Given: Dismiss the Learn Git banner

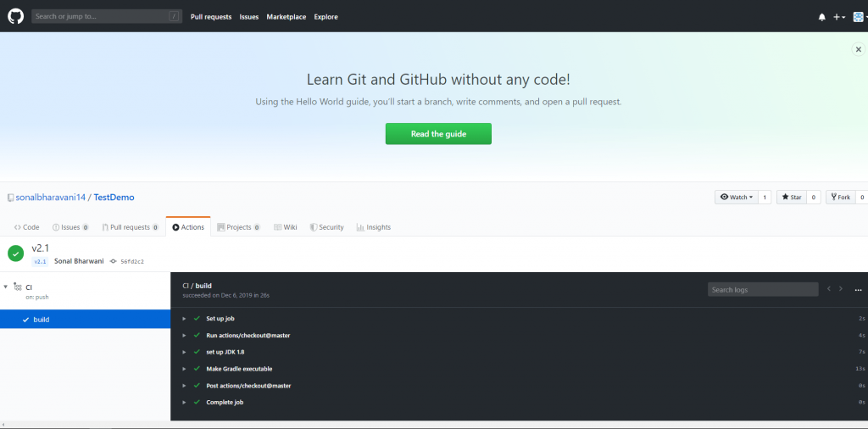Looking at the screenshot, I should click(858, 49).
